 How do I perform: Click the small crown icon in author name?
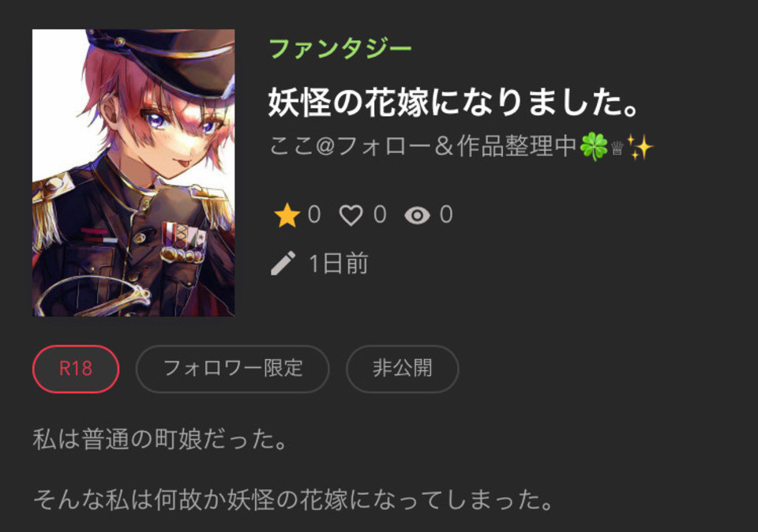(x=617, y=148)
